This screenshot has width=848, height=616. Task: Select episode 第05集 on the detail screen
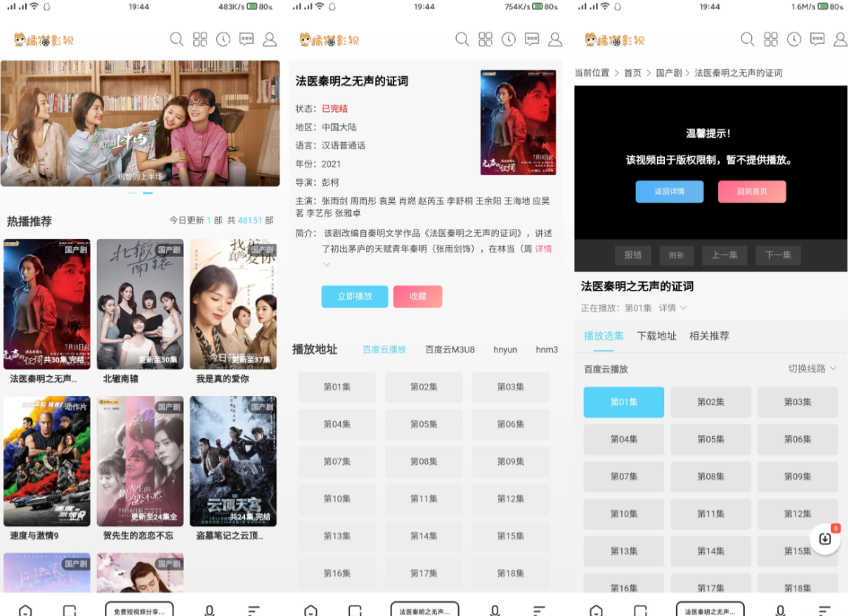tap(424, 424)
